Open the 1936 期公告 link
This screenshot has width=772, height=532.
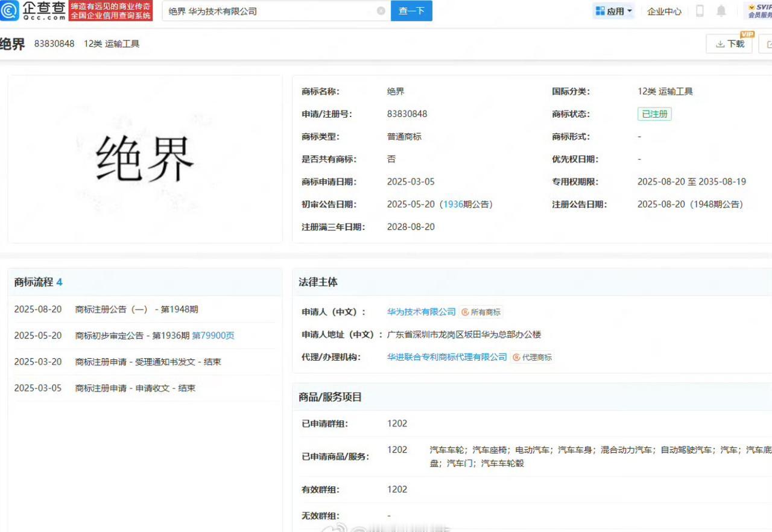pos(453,204)
